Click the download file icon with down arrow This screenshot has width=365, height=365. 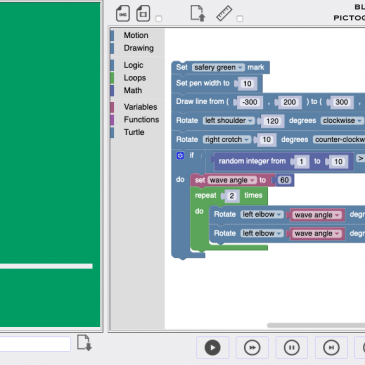click(84, 343)
